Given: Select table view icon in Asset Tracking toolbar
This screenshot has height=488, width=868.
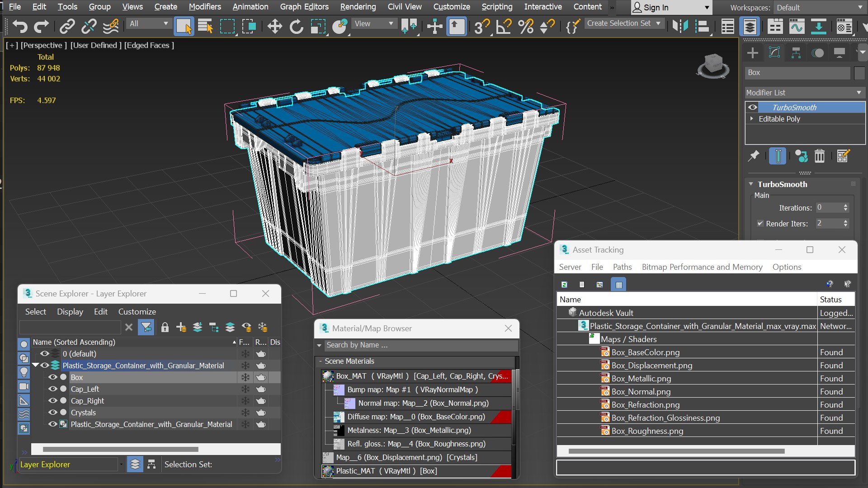Looking at the screenshot, I should pos(619,285).
